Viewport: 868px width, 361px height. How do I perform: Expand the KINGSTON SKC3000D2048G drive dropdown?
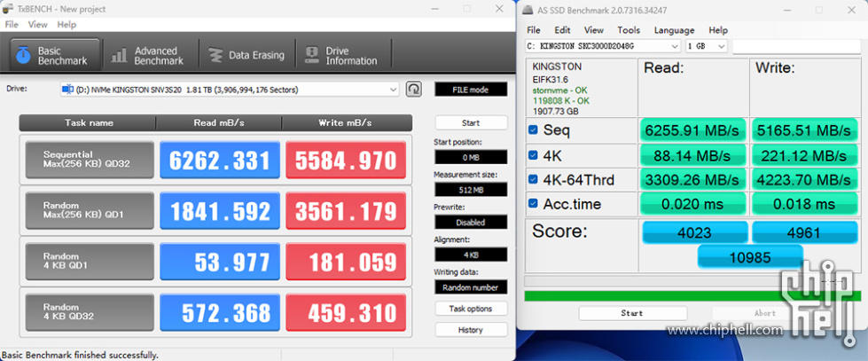(675, 46)
